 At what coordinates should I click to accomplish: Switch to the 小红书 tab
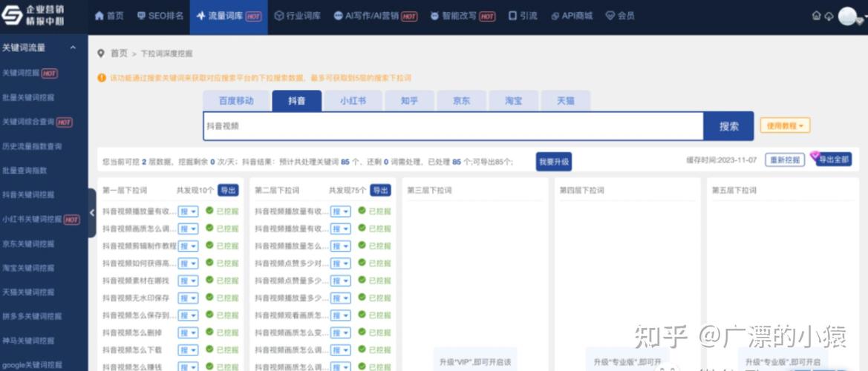(353, 101)
